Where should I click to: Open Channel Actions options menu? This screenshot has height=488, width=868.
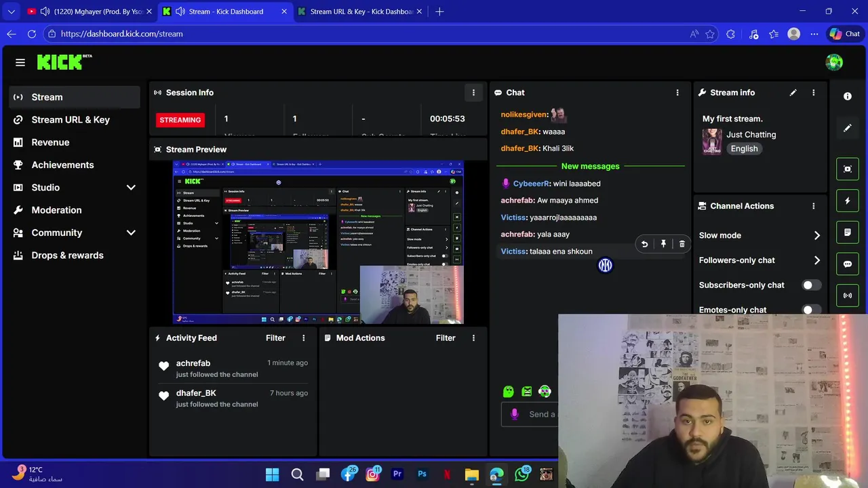814,206
